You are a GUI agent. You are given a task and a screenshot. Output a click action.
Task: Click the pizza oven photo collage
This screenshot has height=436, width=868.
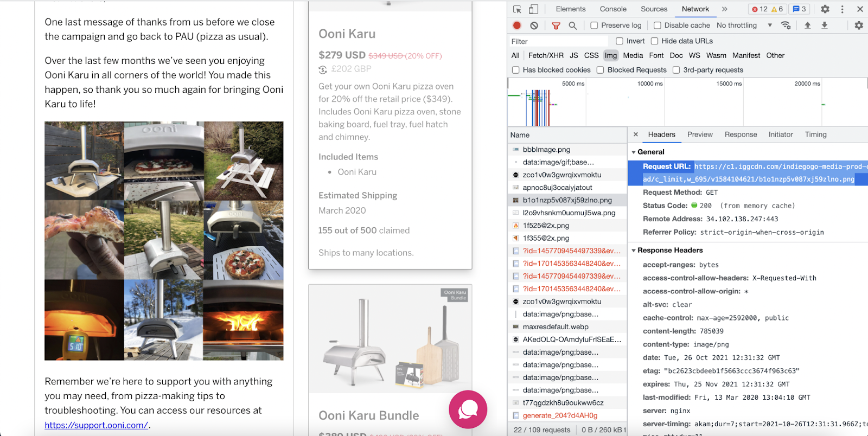[164, 241]
